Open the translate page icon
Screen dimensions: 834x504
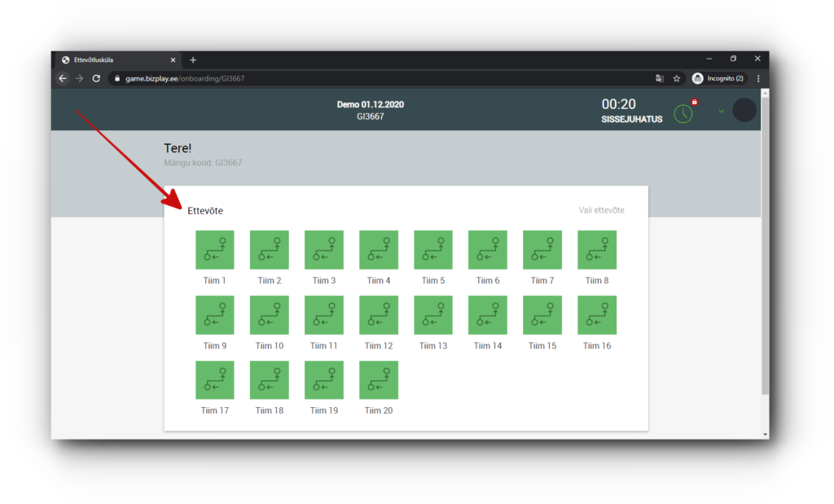[x=660, y=78]
